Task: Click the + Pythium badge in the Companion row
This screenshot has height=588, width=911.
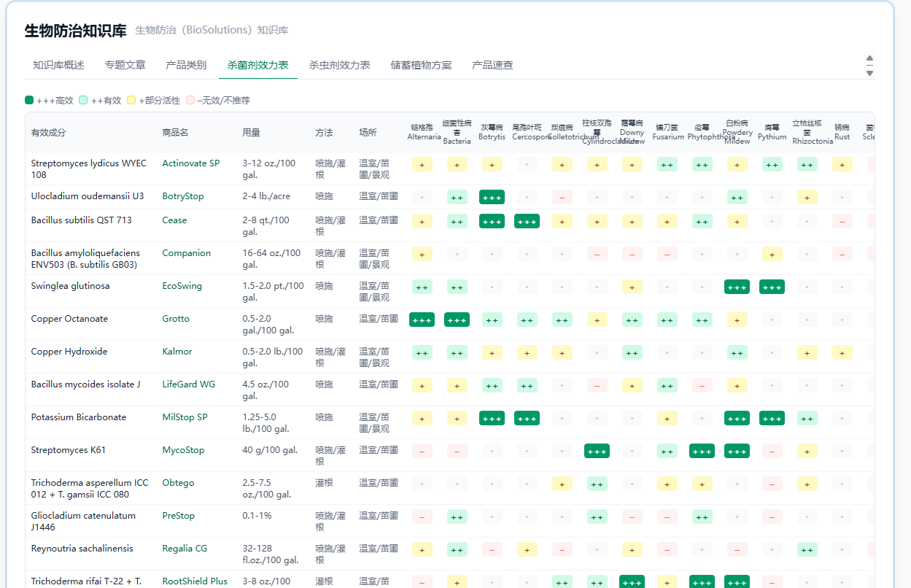Action: pos(772,254)
